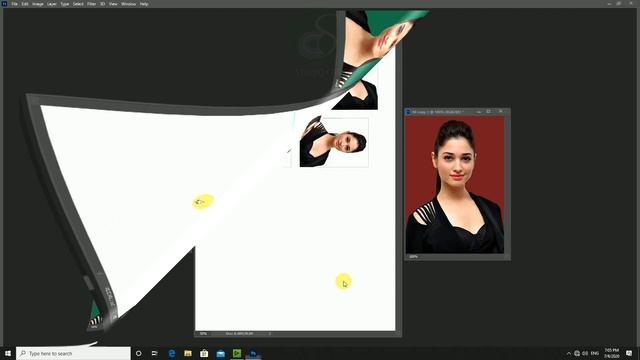Open the Layer menu
Image resolution: width=640 pixels, height=360 pixels.
(x=52, y=4)
